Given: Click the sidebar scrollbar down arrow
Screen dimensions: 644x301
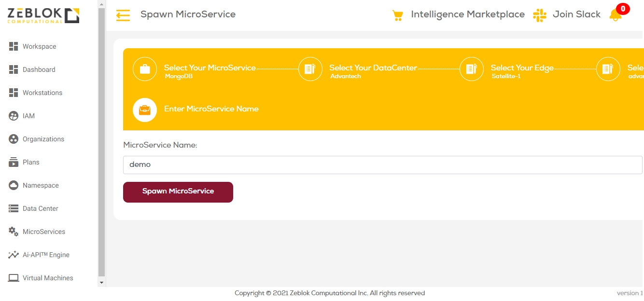Looking at the screenshot, I should 101,282.
